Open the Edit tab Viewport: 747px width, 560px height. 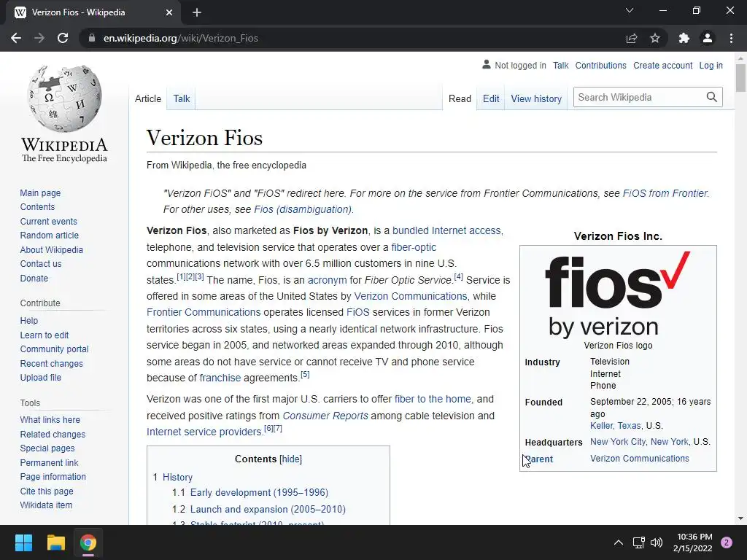[491, 98]
